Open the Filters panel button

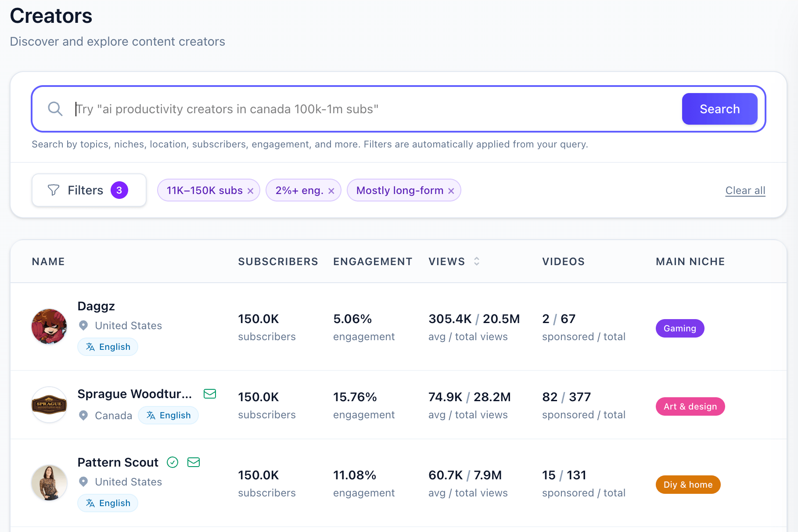click(x=89, y=190)
